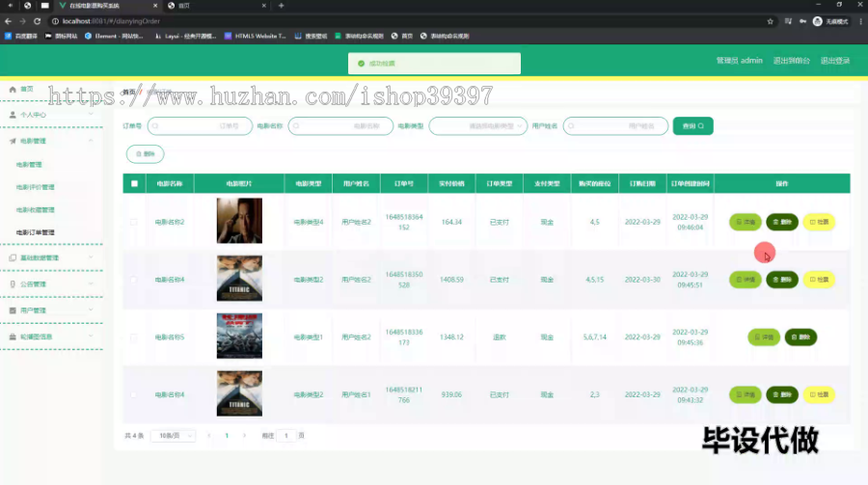
Task: Click the batch 删除 button above the table
Action: coord(145,154)
